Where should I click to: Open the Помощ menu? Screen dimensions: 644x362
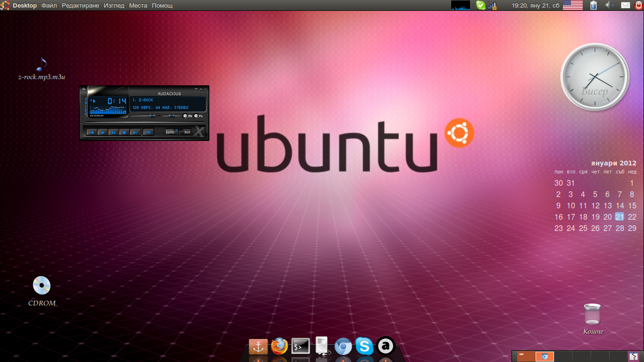click(162, 6)
